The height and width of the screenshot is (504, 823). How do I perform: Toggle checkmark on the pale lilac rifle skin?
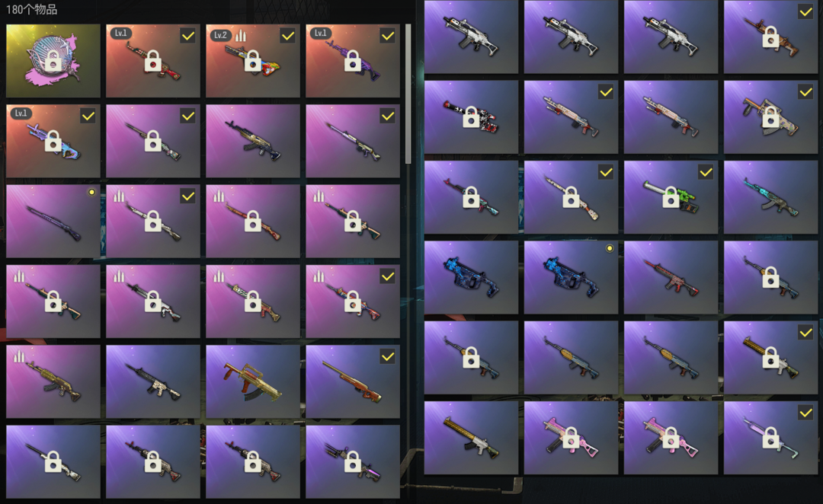coord(805,413)
